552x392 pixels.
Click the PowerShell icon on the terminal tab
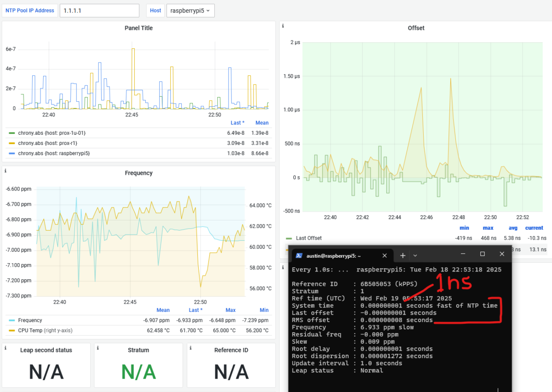tap(299, 255)
